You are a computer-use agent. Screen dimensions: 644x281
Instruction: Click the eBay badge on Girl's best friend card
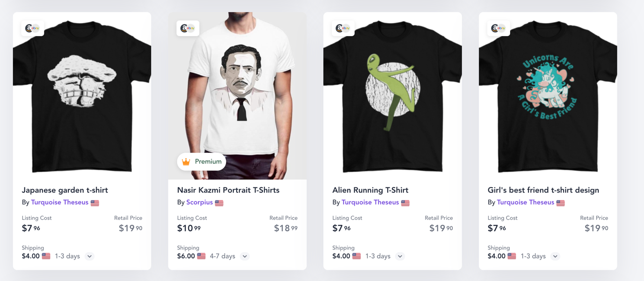[498, 28]
